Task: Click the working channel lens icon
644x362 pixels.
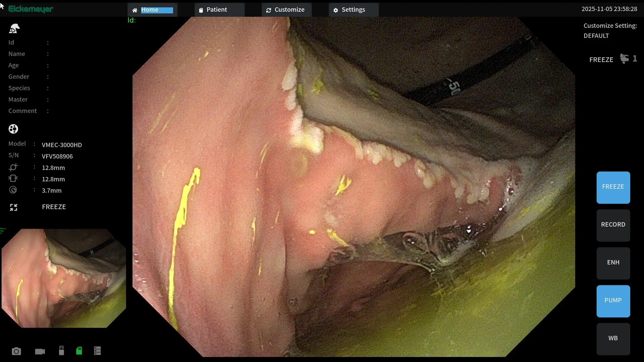Action: click(x=13, y=190)
